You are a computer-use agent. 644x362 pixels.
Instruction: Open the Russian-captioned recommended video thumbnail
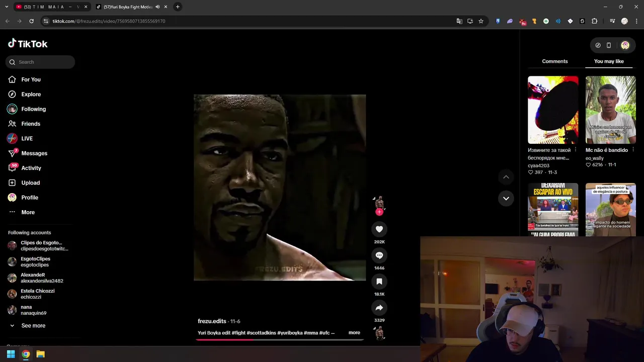pos(553,110)
